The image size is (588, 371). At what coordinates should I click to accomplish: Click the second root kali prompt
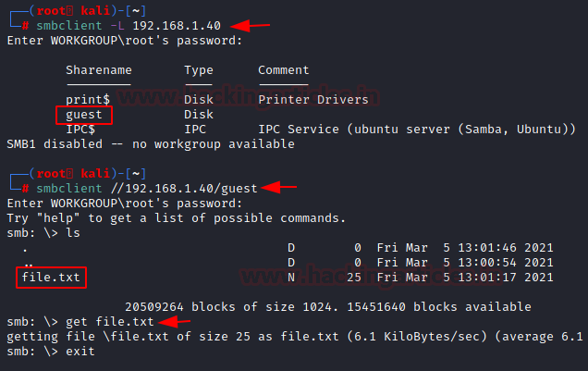tap(74, 174)
